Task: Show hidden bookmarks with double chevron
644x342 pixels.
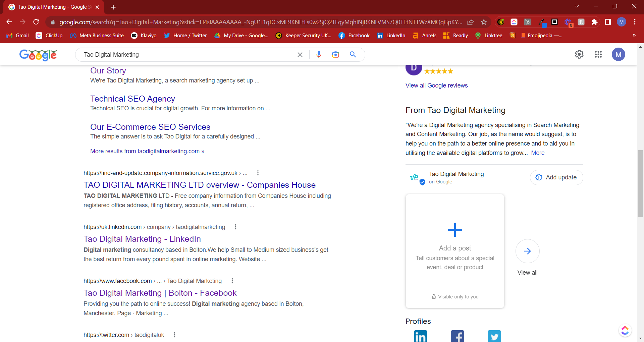Action: (x=634, y=35)
